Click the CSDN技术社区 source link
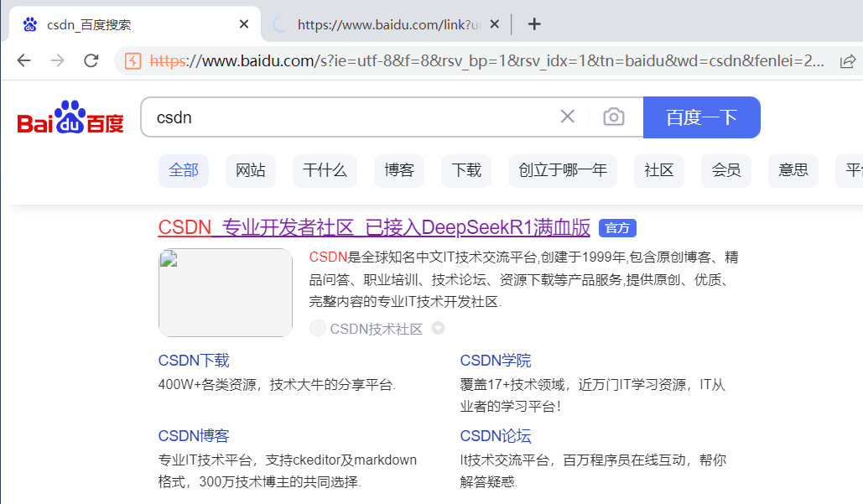This screenshot has width=863, height=504. pos(376,329)
